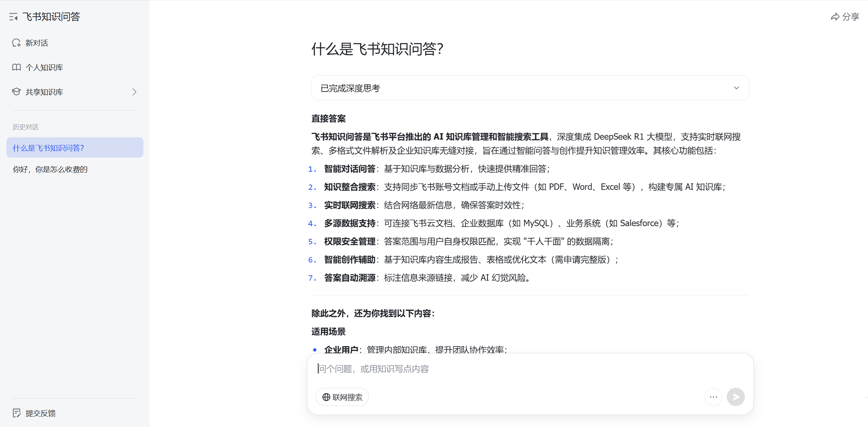
Task: Select the 个人知识库 book icon
Action: [16, 67]
